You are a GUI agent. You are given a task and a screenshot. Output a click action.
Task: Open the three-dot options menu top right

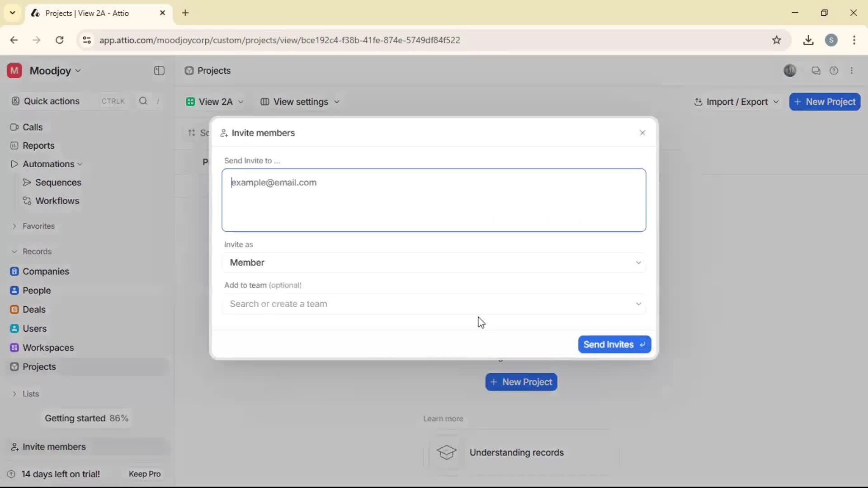click(x=852, y=70)
